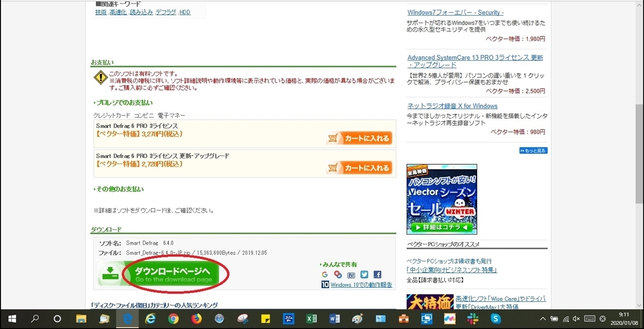Share this software on Twitter

(364, 274)
